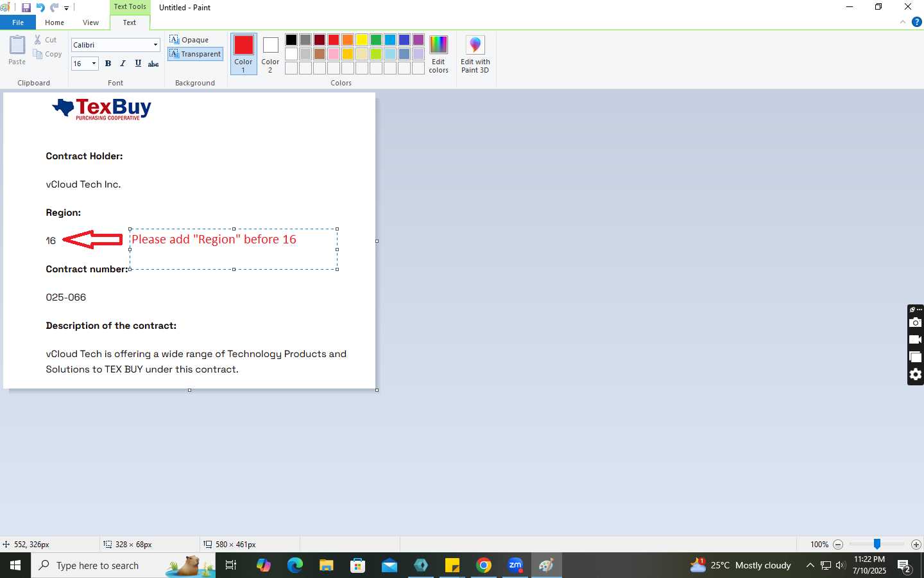
Task: Click the Text Tools contextual tab header
Action: point(130,6)
